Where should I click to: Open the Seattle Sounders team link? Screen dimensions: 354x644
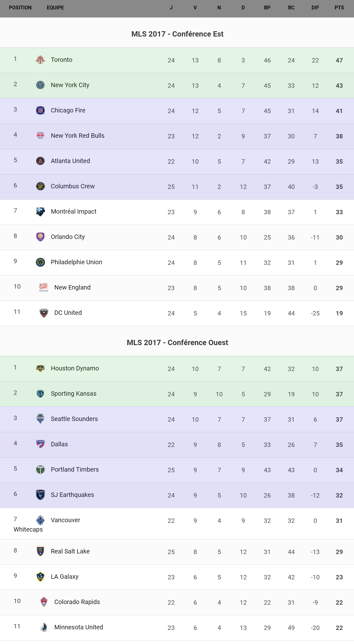click(x=74, y=419)
